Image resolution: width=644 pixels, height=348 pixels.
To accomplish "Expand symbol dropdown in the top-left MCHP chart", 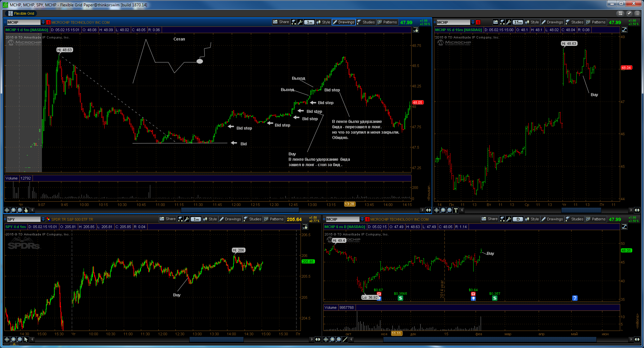I will (x=43, y=22).
